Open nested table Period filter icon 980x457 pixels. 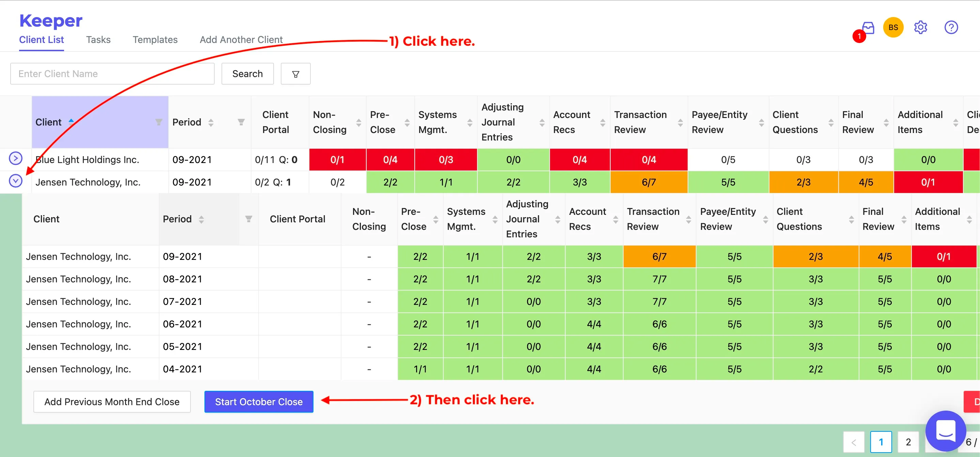[248, 219]
